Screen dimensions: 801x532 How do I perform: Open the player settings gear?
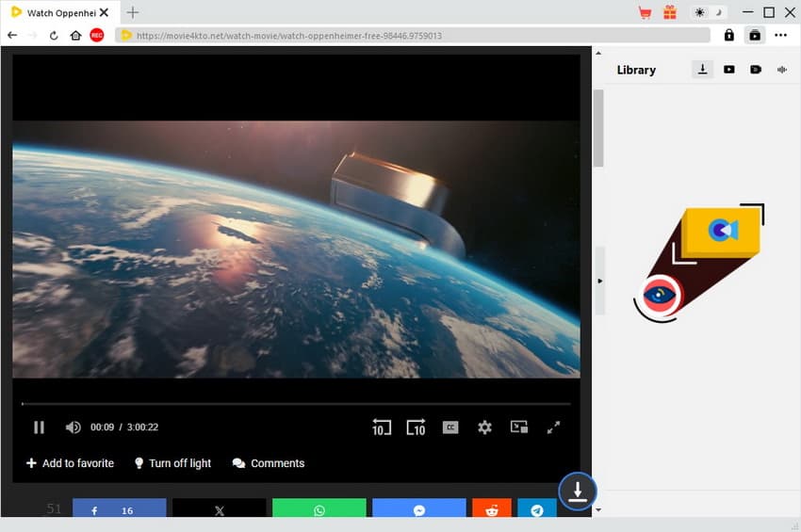coord(484,427)
